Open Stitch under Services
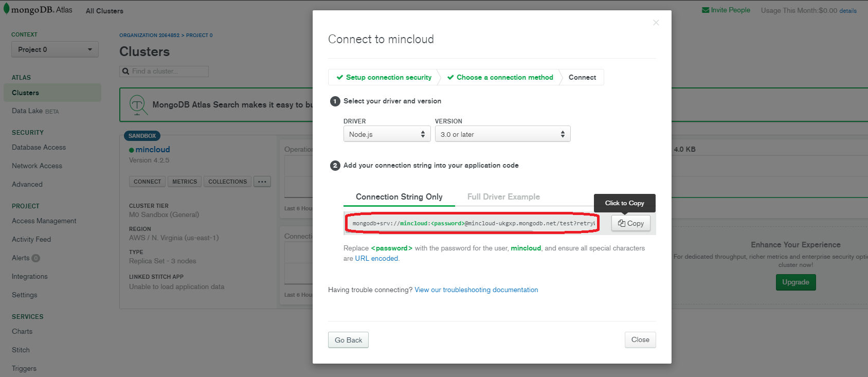This screenshot has height=377, width=868. [21, 350]
